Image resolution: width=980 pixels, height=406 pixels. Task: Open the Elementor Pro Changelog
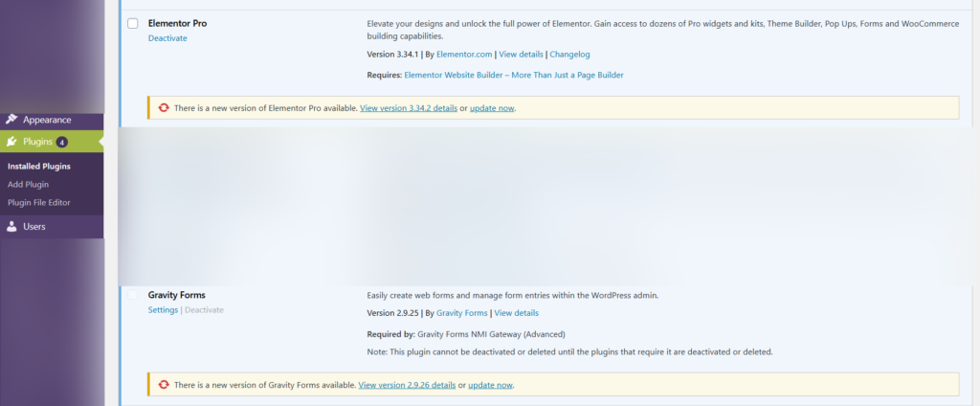569,55
